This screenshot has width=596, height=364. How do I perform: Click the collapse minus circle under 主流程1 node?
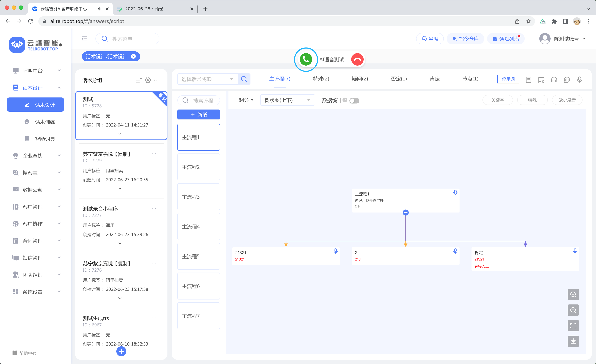tap(406, 212)
